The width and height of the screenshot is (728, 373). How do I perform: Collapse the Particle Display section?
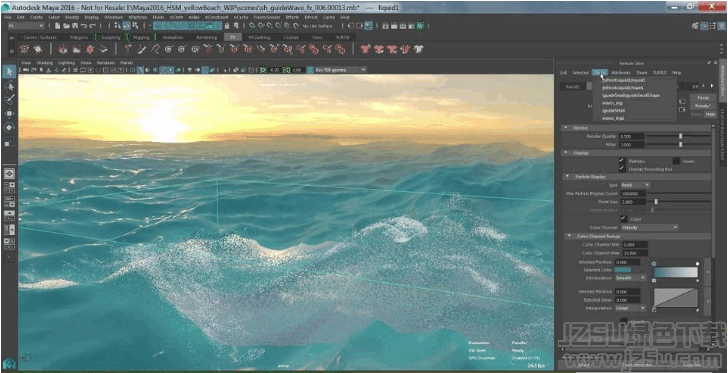567,177
